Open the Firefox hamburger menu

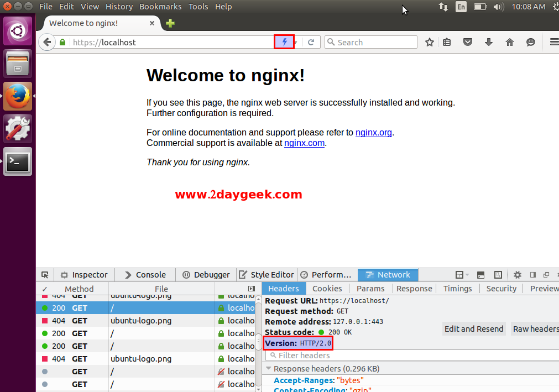click(553, 43)
